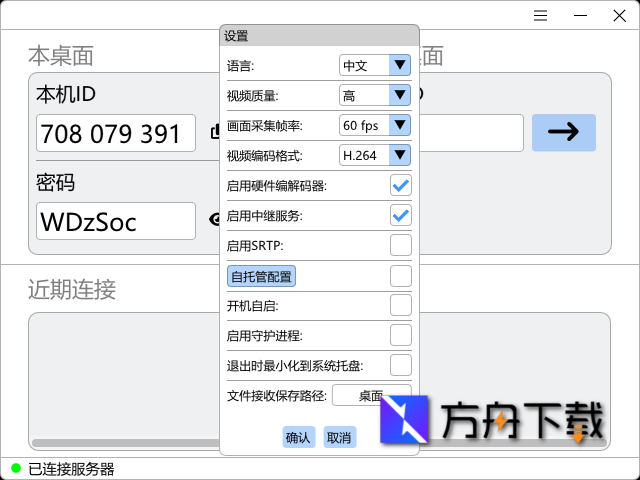Minimize the main window

click(x=580, y=16)
